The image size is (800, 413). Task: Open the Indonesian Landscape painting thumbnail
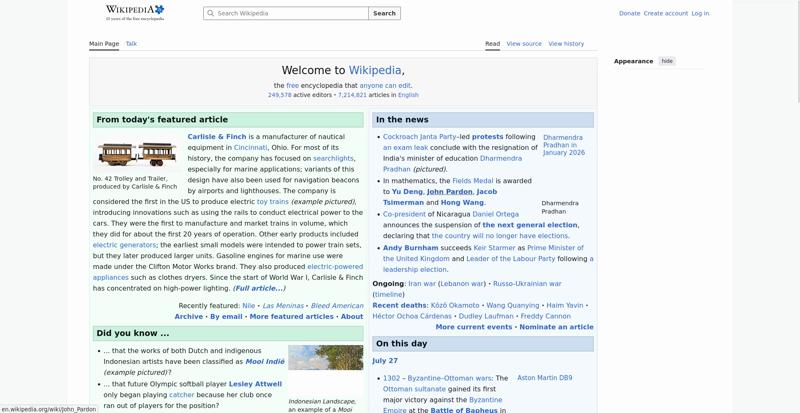326,357
